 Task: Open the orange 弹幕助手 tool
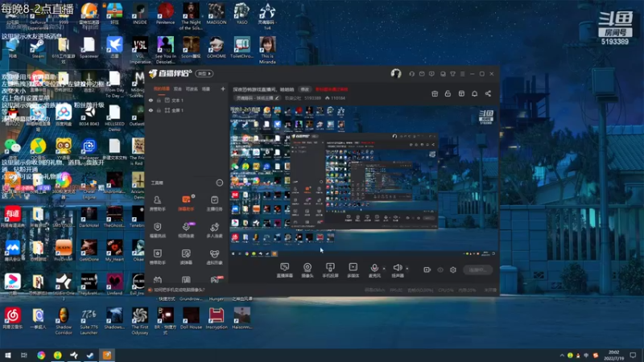[186, 204]
